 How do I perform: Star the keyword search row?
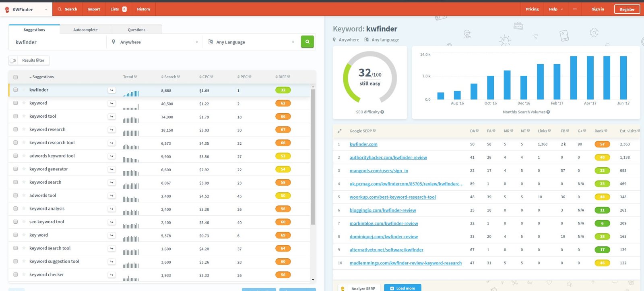point(24,182)
